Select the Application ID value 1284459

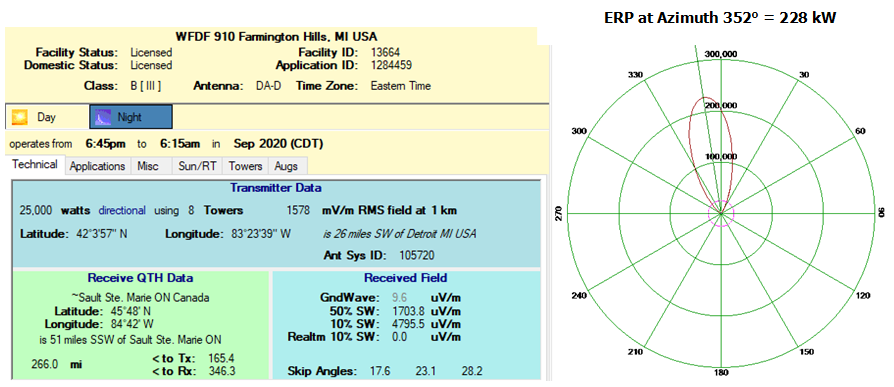point(391,66)
